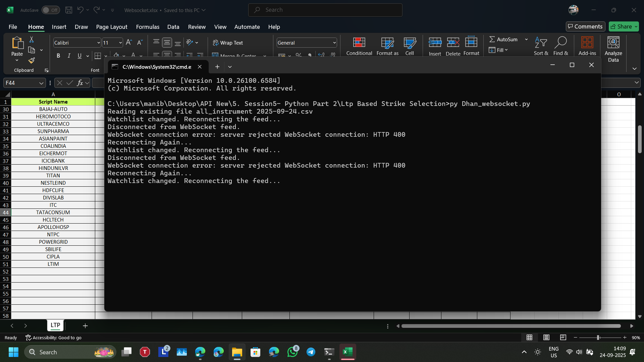This screenshot has width=644, height=362.
Task: Click the Copy icon in Clipboard group
Action: click(x=32, y=50)
